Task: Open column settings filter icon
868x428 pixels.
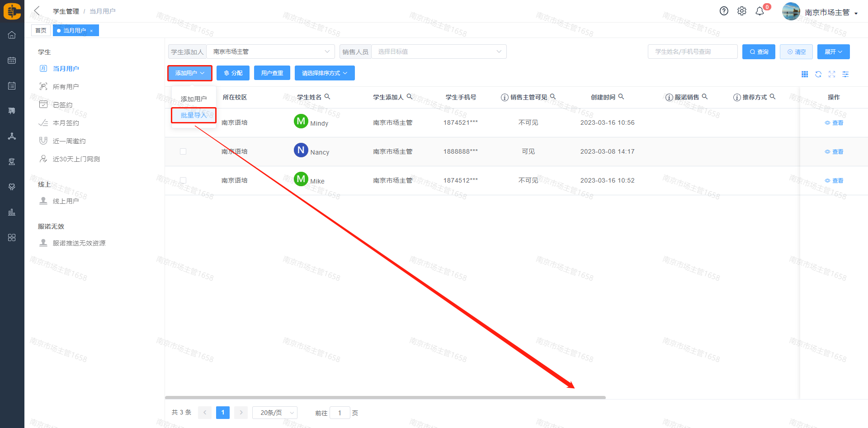Action: (845, 74)
